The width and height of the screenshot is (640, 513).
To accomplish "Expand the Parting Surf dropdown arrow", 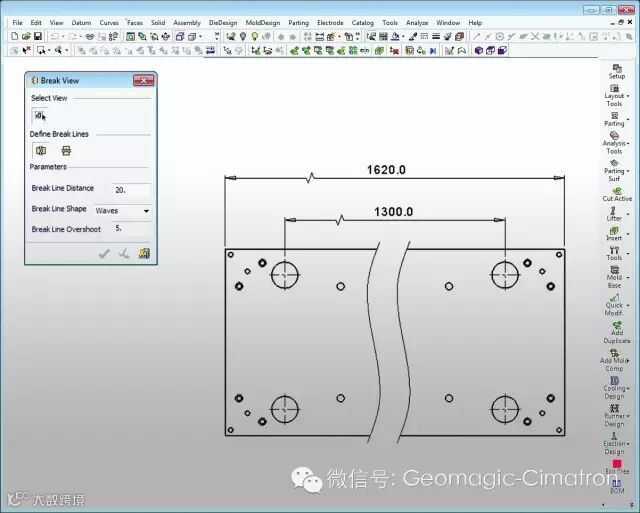I will tap(628, 171).
